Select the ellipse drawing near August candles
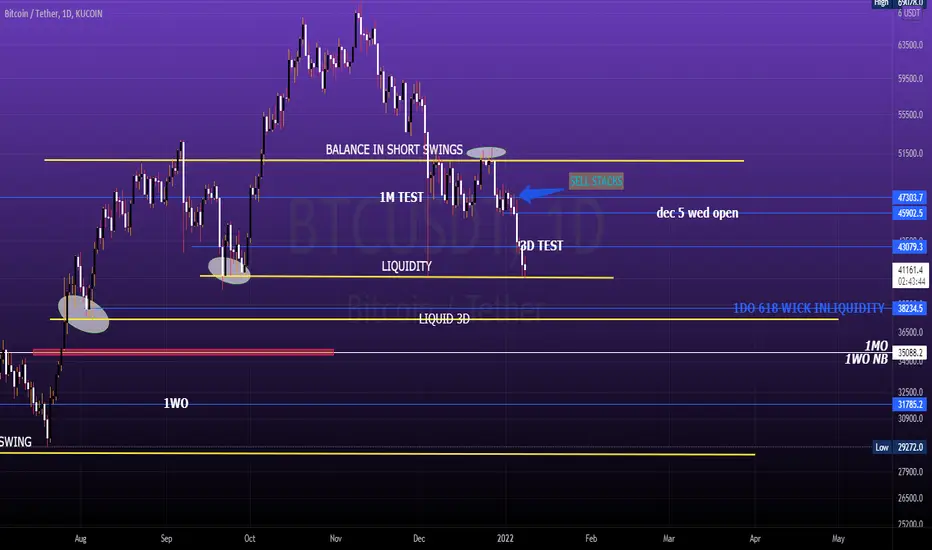The height and width of the screenshot is (550, 932). [83, 313]
